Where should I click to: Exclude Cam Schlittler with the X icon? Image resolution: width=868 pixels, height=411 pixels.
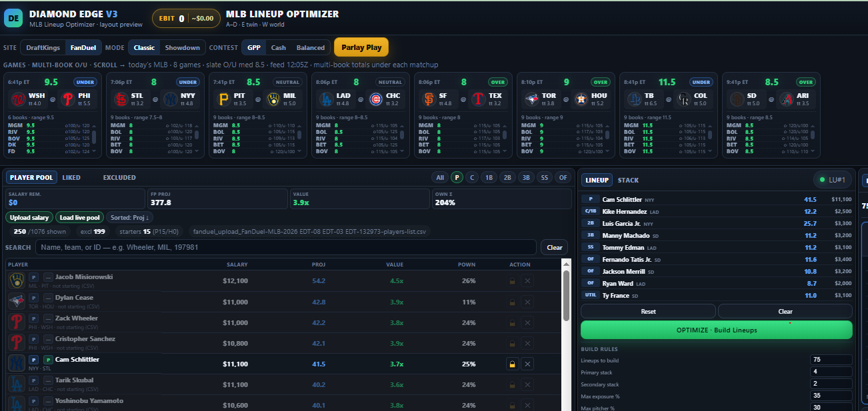click(x=527, y=364)
